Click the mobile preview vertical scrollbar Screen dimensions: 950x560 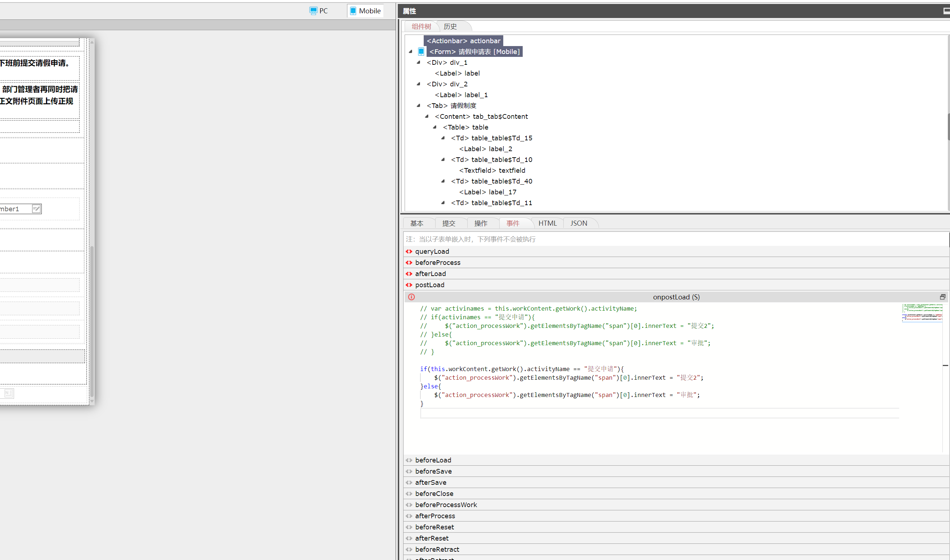pyautogui.click(x=92, y=321)
